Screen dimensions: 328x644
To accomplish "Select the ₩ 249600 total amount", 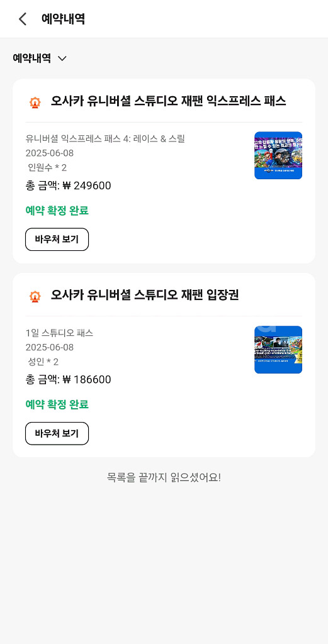I will pos(68,186).
